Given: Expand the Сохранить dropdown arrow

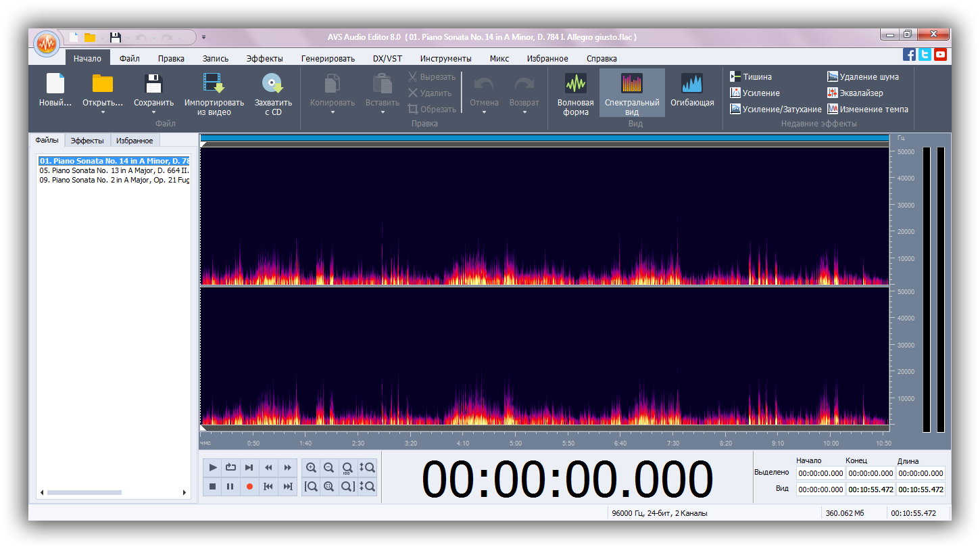Looking at the screenshot, I should click(153, 112).
